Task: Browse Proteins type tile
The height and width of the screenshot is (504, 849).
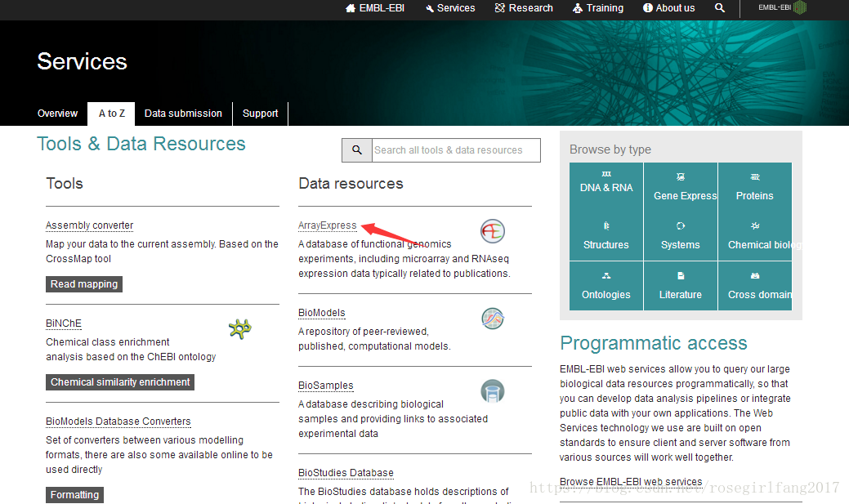Action: click(755, 187)
